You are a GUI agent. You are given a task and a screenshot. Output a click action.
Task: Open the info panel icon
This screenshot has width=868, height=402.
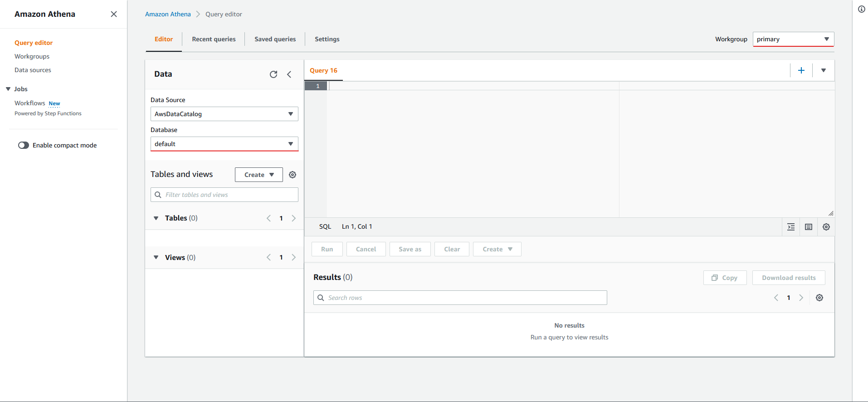click(x=862, y=9)
